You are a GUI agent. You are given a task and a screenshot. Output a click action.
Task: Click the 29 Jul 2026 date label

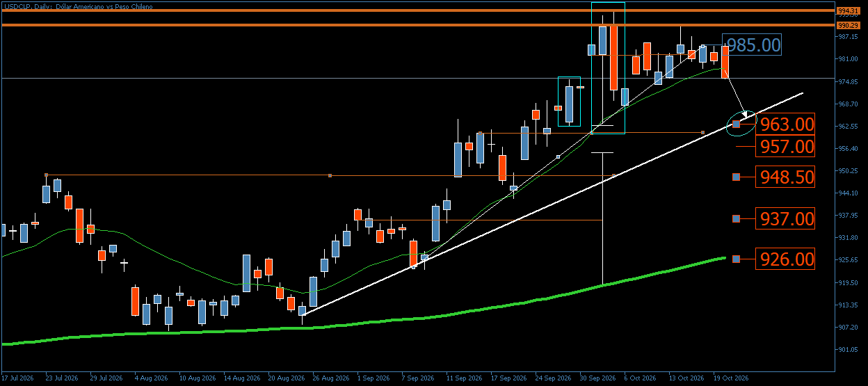coord(106,379)
